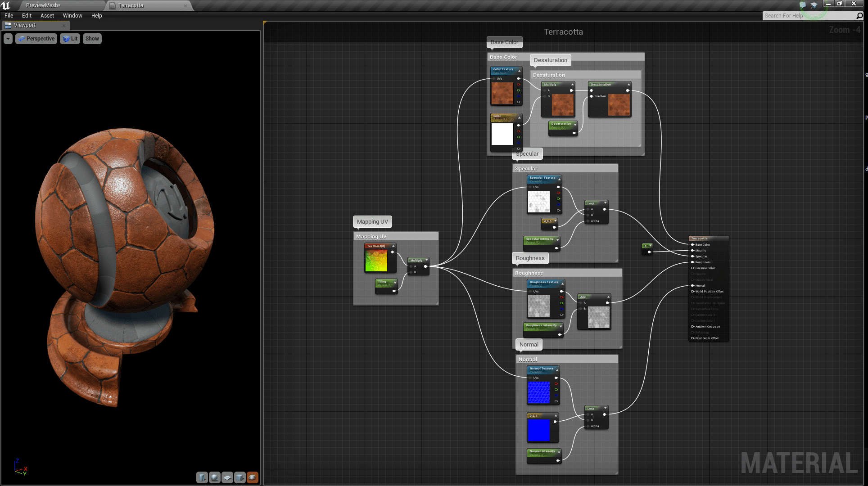Select the cylinder preview mesh shape
This screenshot has width=868, height=486.
(202, 477)
